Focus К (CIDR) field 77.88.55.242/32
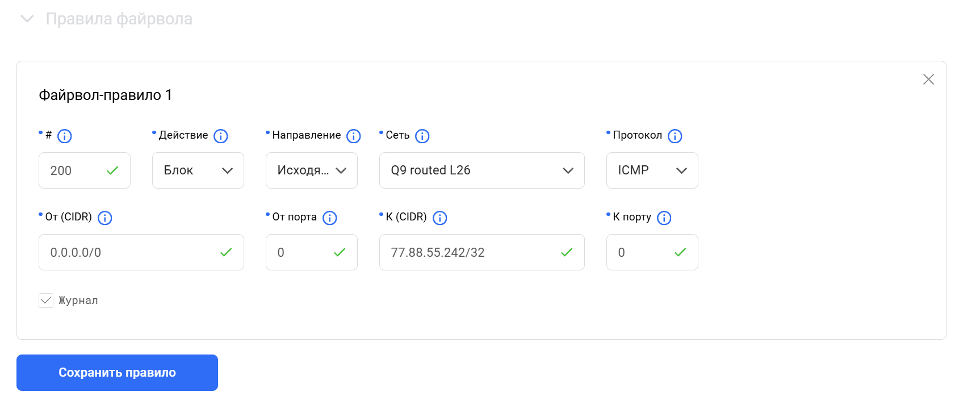 click(x=482, y=252)
